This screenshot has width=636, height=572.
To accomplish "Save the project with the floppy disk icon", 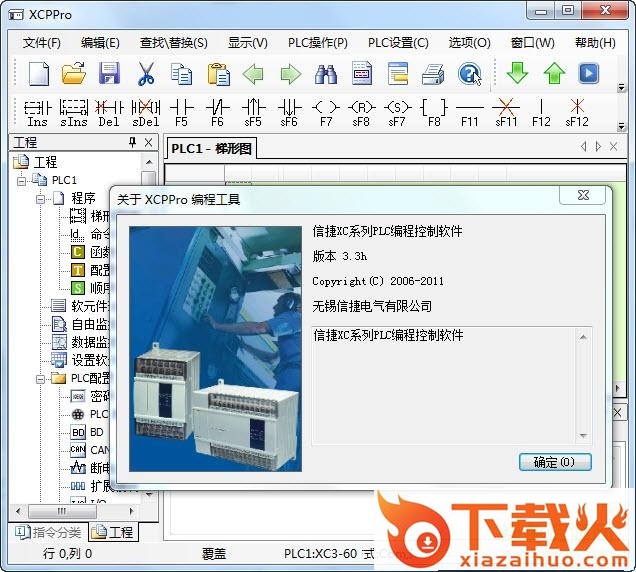I will click(x=110, y=73).
